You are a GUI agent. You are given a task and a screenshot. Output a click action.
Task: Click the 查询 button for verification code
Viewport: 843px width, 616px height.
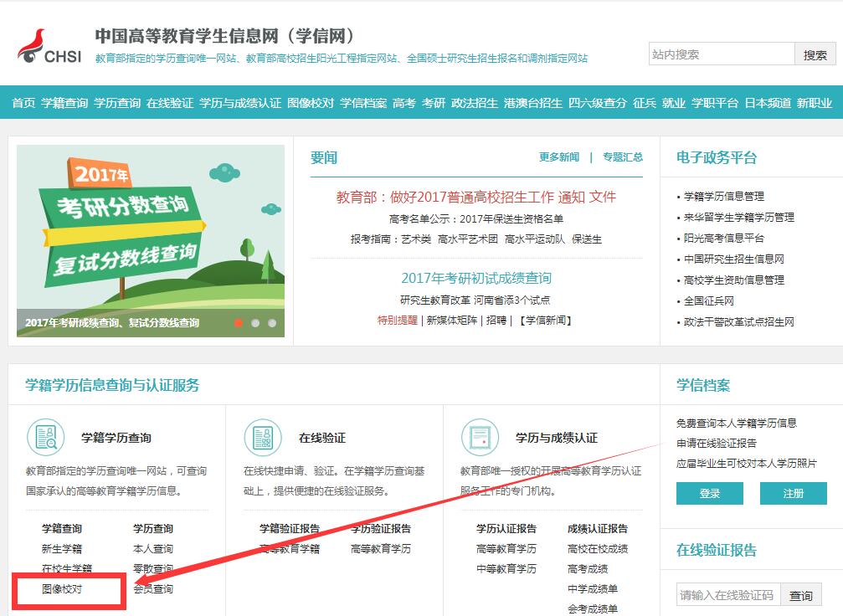(800, 595)
